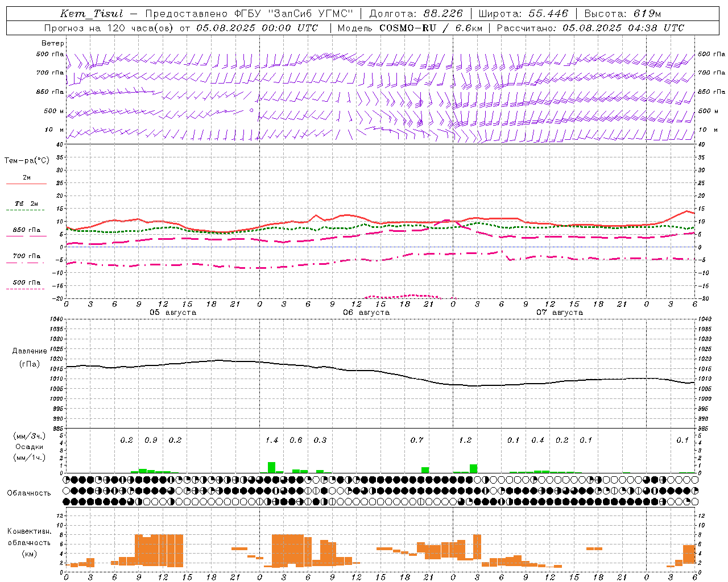Screen dimensions: 728x582
Task: Click the "(км)" unit under convective cloudiness
Action: point(29,554)
